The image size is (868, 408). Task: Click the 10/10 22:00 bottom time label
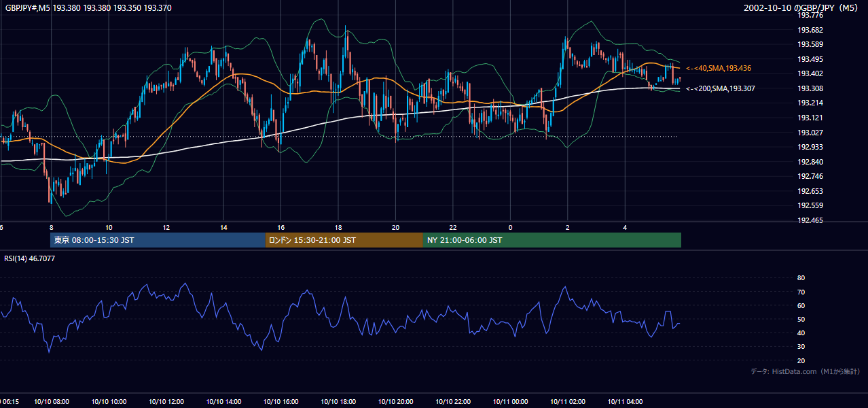[x=453, y=402]
